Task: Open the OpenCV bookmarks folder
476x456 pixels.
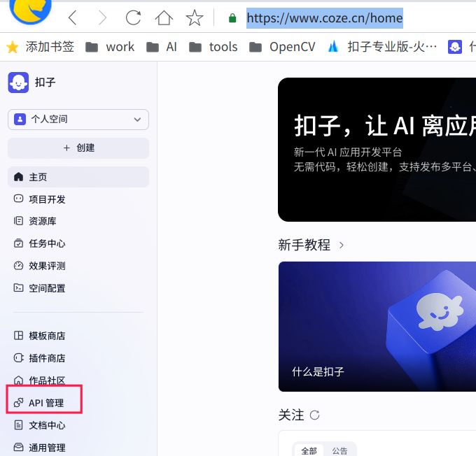Action: [282, 47]
